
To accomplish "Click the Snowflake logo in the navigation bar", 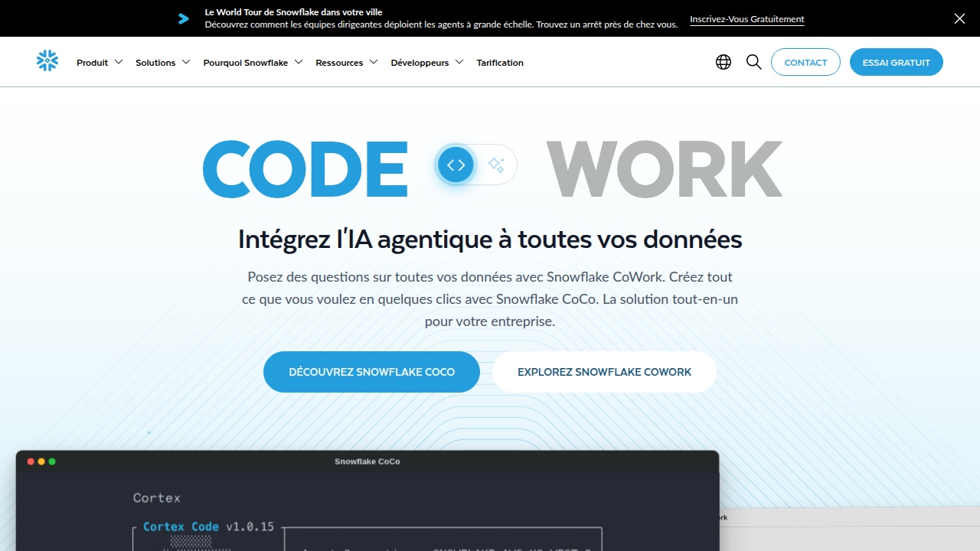I will (x=47, y=61).
